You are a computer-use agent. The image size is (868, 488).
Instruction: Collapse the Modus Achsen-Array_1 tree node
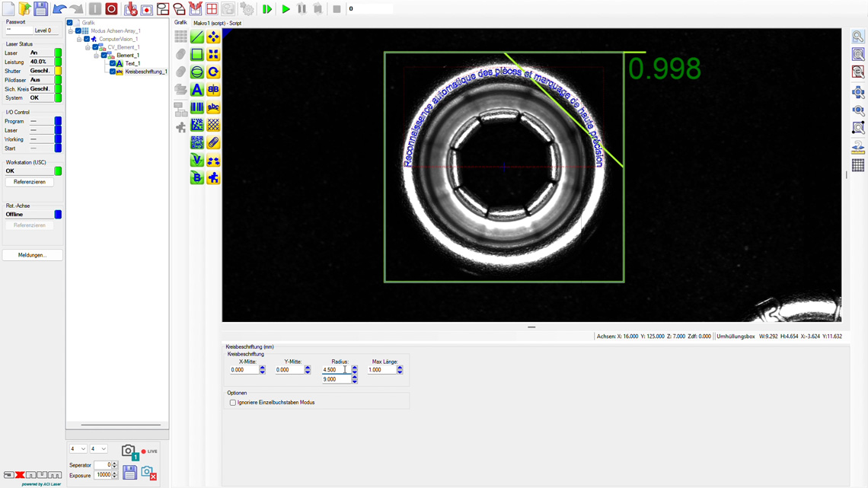71,31
